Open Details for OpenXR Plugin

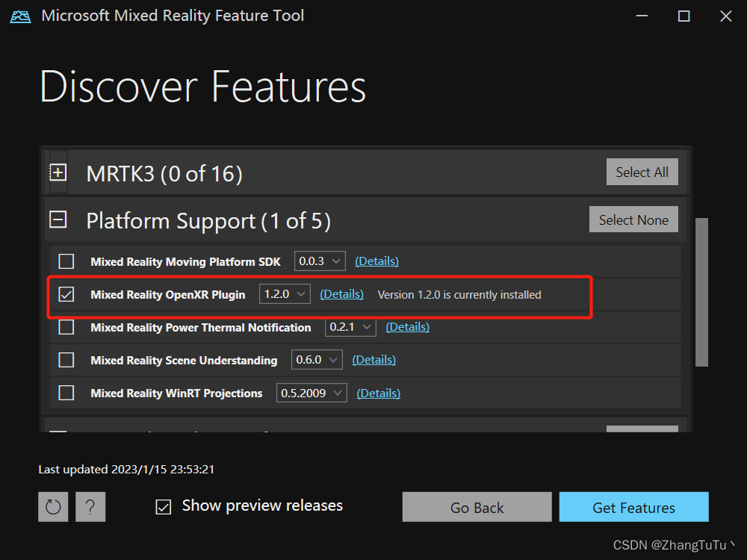pyautogui.click(x=341, y=293)
